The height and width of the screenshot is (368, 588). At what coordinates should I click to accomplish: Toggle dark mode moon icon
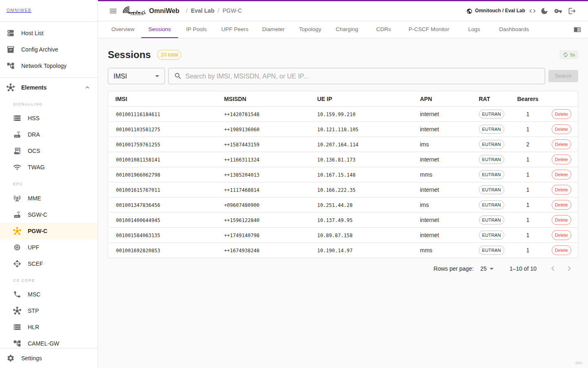(x=544, y=11)
